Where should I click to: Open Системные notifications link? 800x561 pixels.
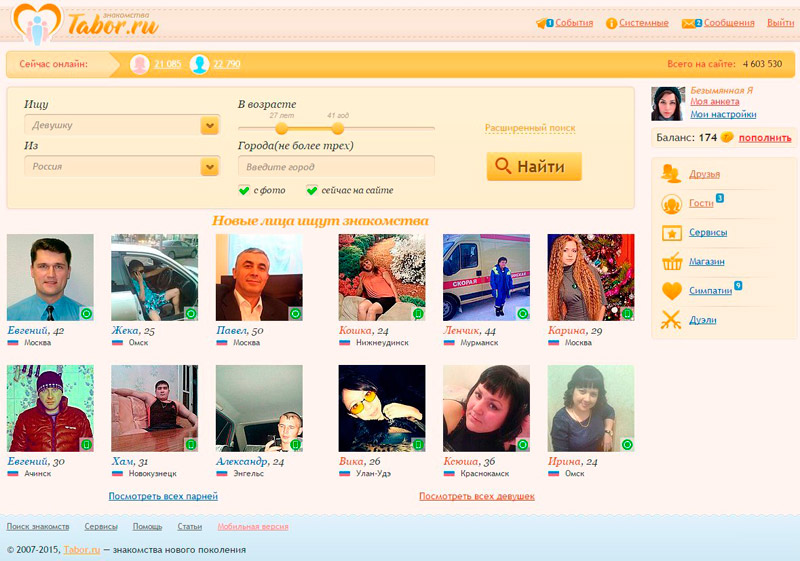click(x=644, y=23)
